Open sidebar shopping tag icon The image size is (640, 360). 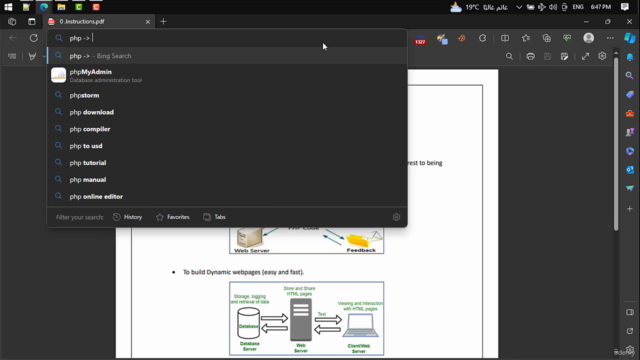coord(630,95)
